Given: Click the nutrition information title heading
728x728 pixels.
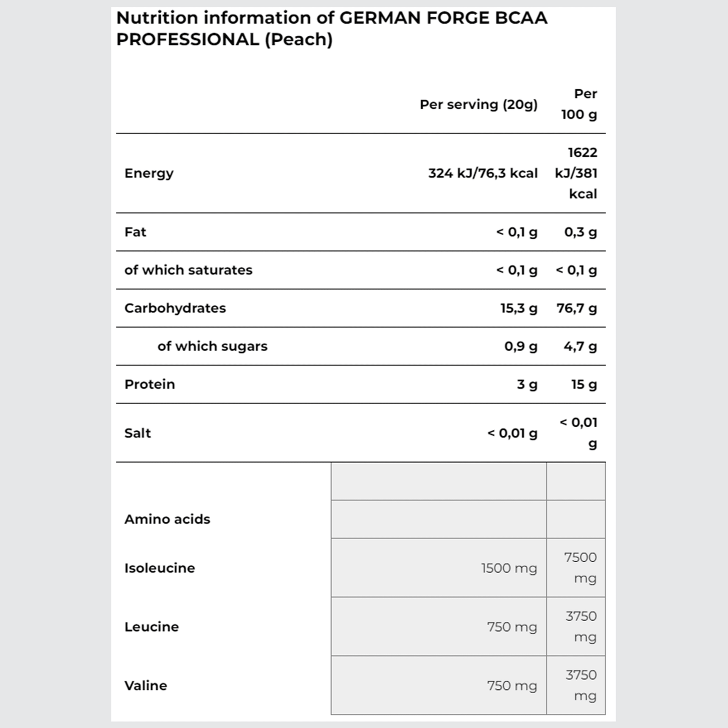Looking at the screenshot, I should pos(332,28).
